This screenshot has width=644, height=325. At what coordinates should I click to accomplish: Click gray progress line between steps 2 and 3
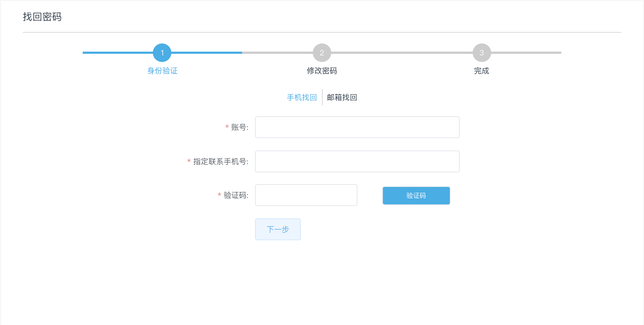click(401, 53)
